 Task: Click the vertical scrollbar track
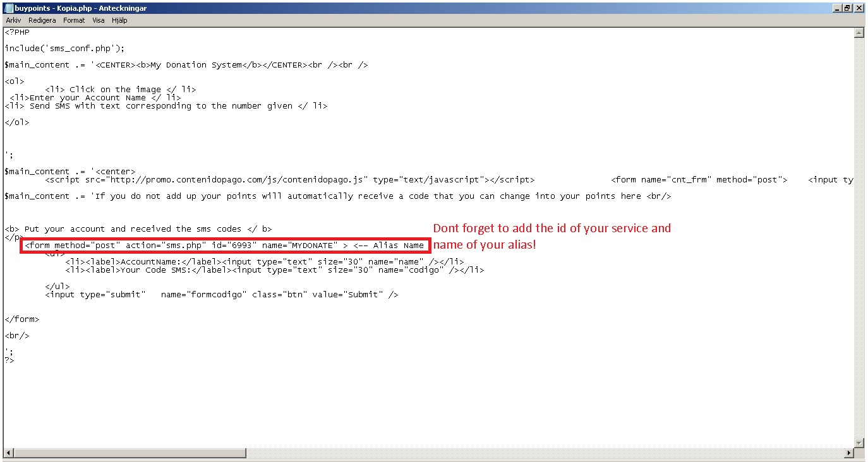point(859,238)
